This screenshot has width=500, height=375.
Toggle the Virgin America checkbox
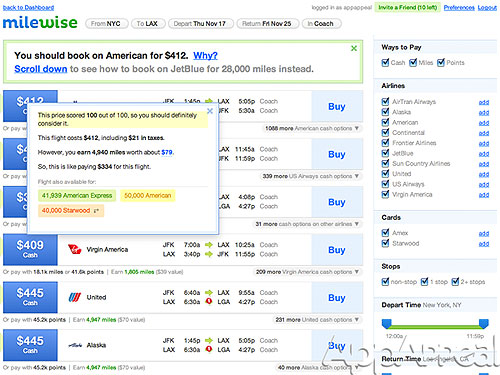[385, 194]
